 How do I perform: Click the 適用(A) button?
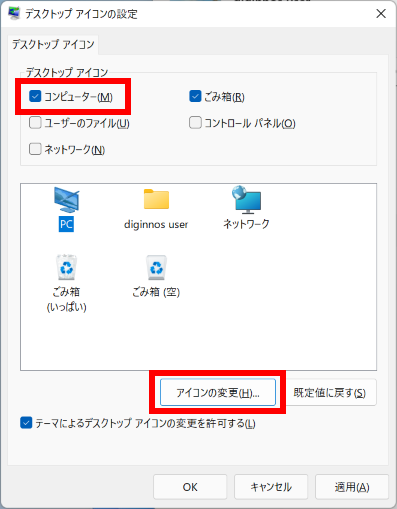(352, 487)
